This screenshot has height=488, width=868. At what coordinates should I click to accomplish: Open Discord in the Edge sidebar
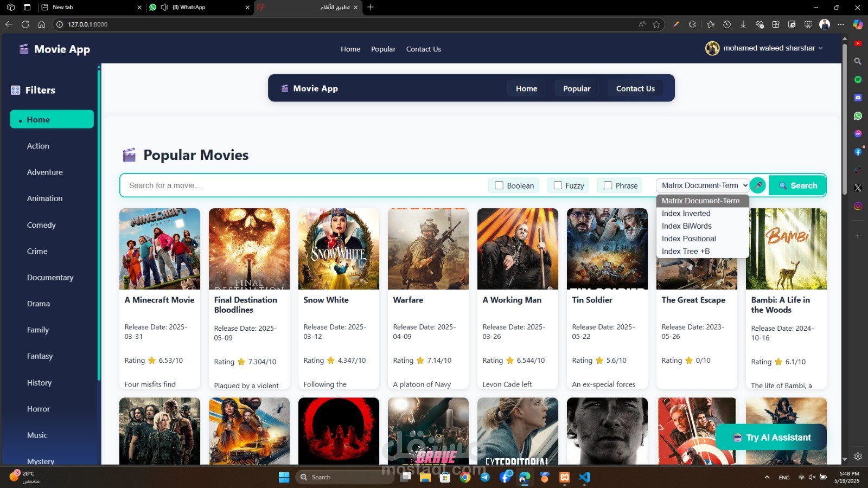coord(858,98)
